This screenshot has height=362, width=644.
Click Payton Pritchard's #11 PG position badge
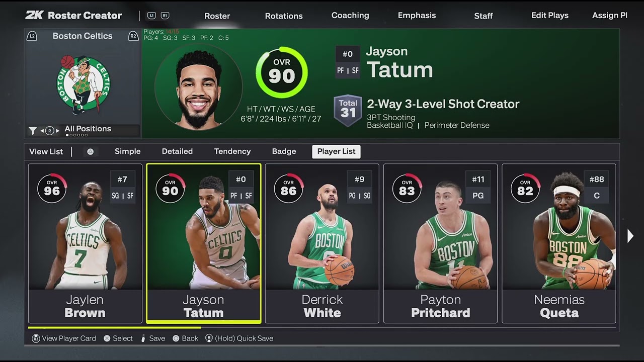[478, 188]
